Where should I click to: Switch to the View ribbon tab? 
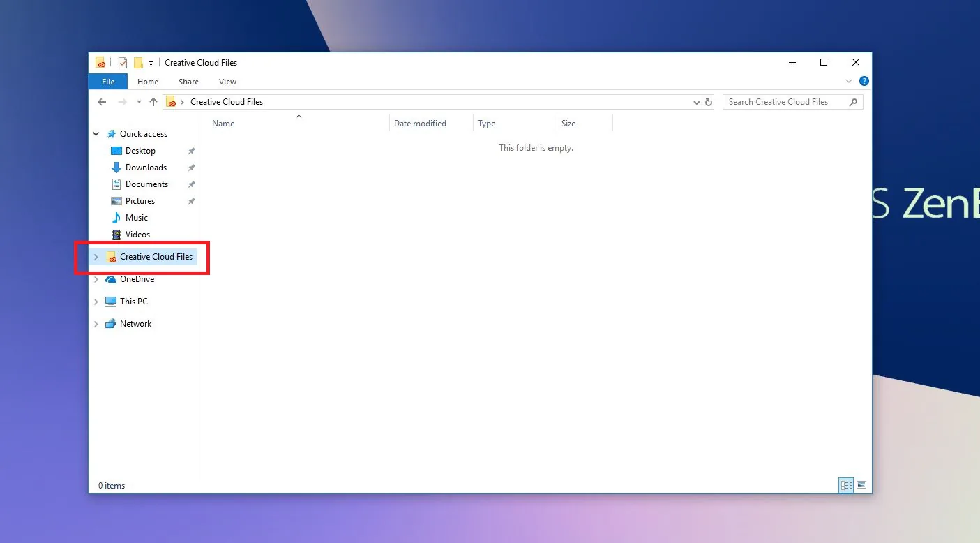[227, 82]
